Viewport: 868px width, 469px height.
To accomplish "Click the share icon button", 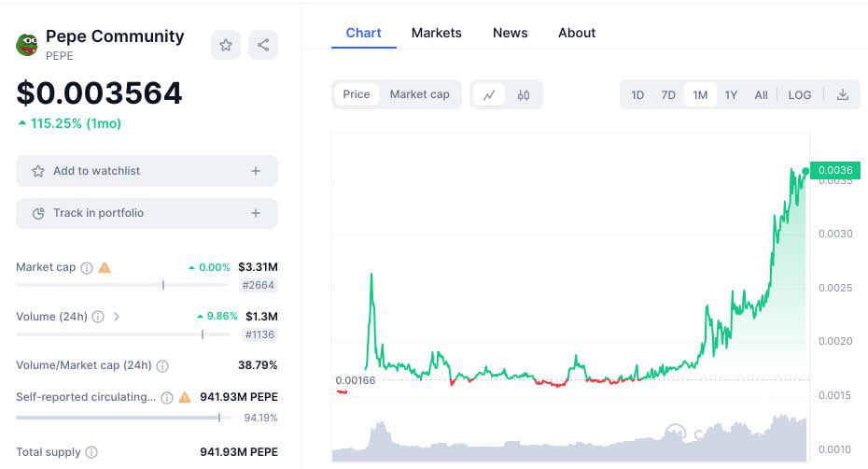I will [263, 45].
